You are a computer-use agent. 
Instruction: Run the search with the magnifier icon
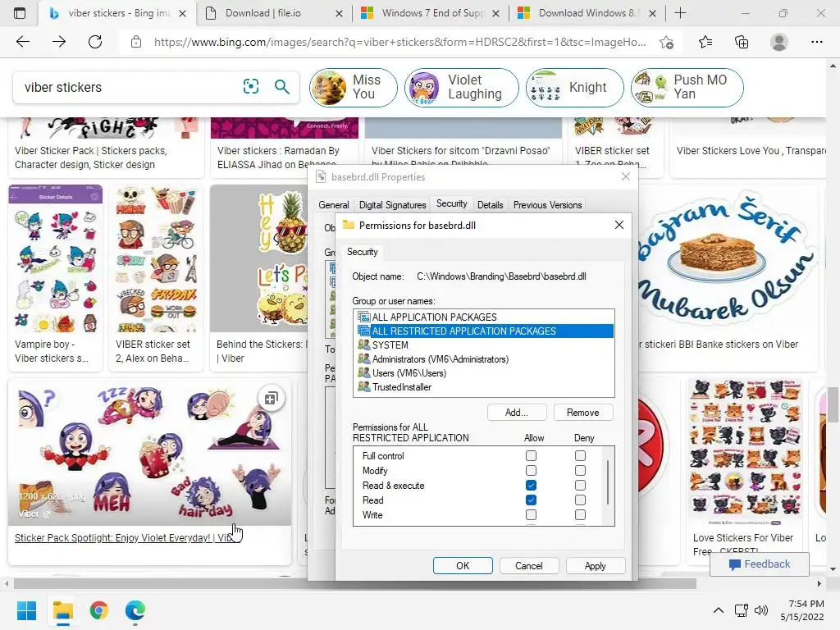tap(282, 87)
